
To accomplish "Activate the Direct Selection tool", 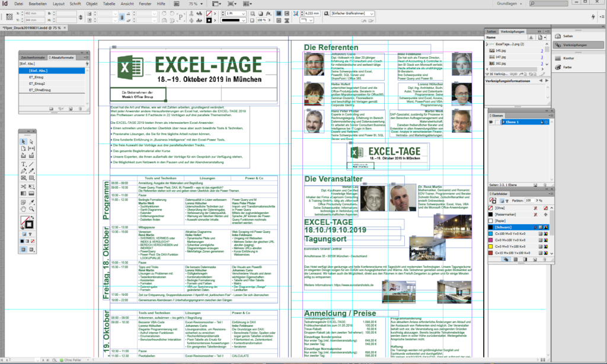I will click(31, 142).
